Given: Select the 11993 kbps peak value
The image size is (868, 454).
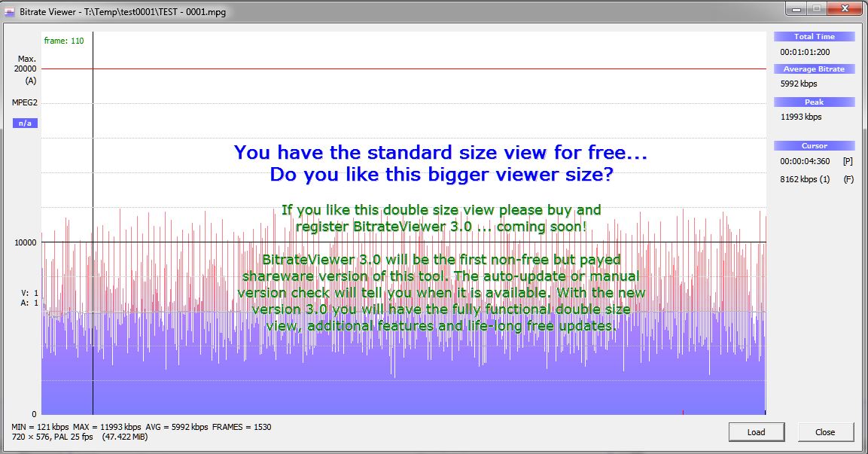Looking at the screenshot, I should click(x=801, y=117).
